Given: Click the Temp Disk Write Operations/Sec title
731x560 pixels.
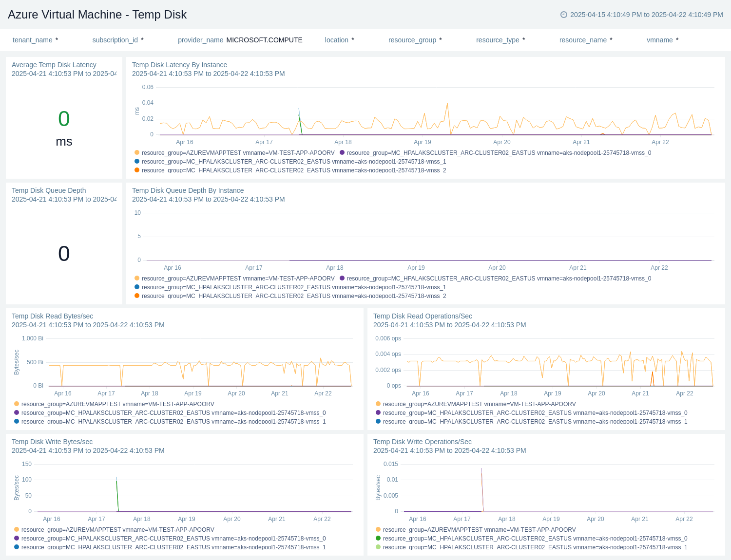Looking at the screenshot, I should (423, 442).
